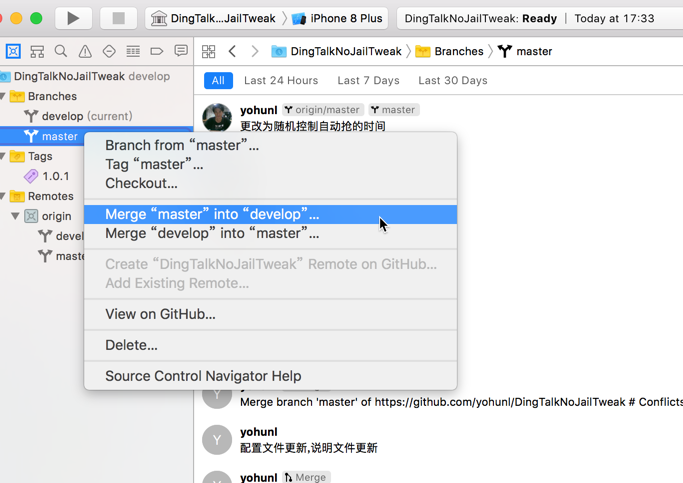Open the Report navigator speech-bubble icon
This screenshot has width=683, height=483.
pyautogui.click(x=181, y=51)
